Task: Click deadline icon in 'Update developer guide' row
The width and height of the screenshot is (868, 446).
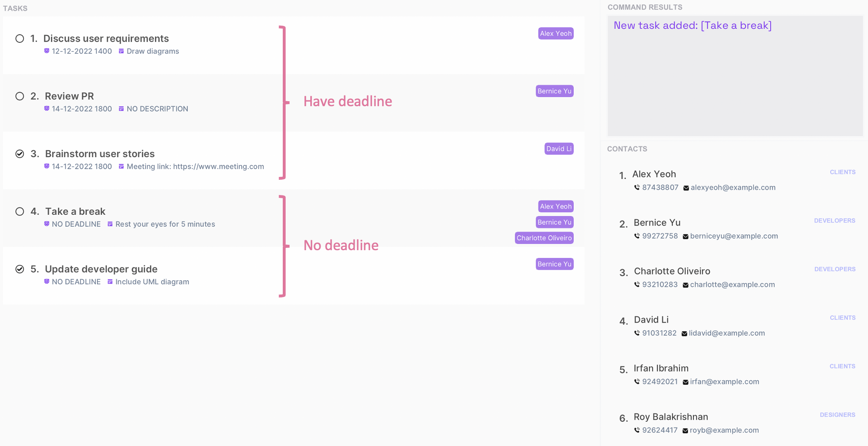Action: [47, 281]
